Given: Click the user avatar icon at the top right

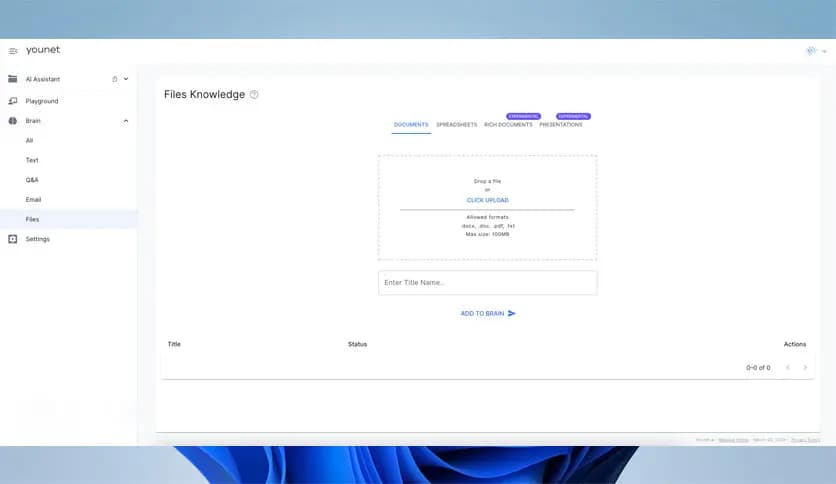Looking at the screenshot, I should pos(811,51).
